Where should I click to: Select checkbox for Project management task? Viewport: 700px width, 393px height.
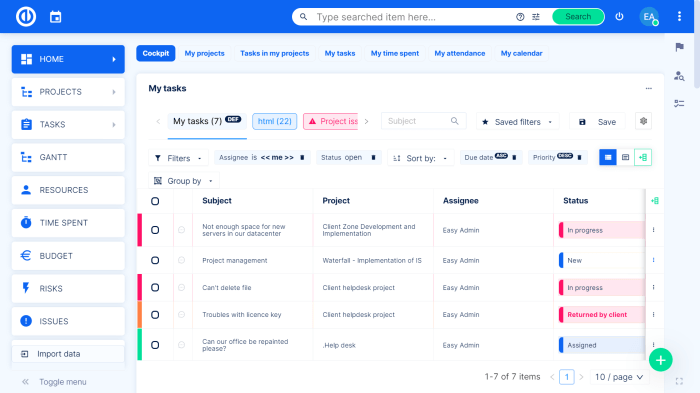(x=155, y=260)
